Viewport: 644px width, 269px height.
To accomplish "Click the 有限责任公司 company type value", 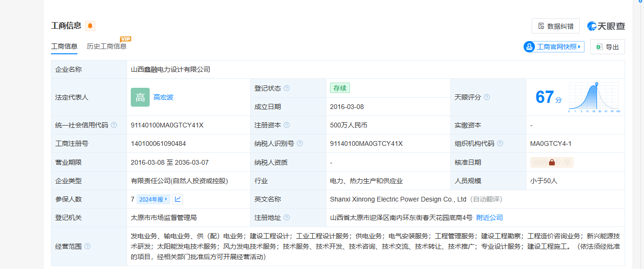I will [179, 181].
